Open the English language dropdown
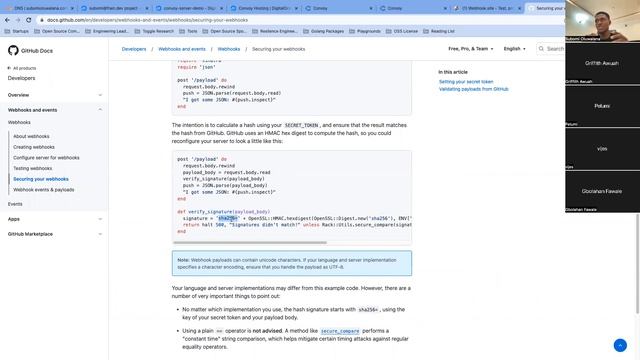The width and height of the screenshot is (640, 360). [514, 49]
